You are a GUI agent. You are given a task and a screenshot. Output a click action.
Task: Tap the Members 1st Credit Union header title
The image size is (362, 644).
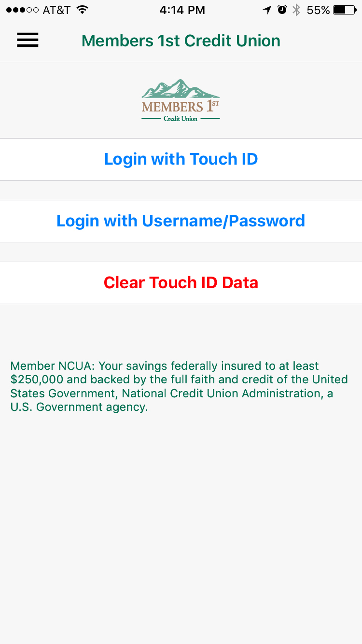pyautogui.click(x=181, y=41)
